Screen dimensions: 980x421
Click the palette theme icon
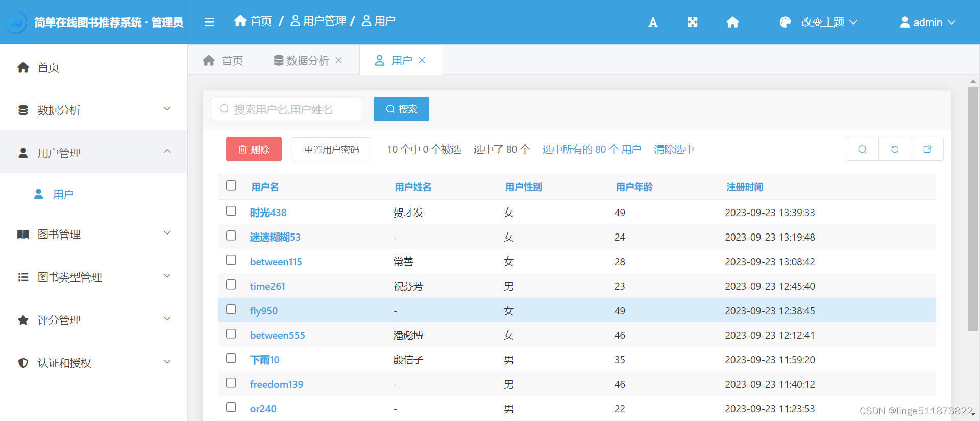tap(785, 22)
